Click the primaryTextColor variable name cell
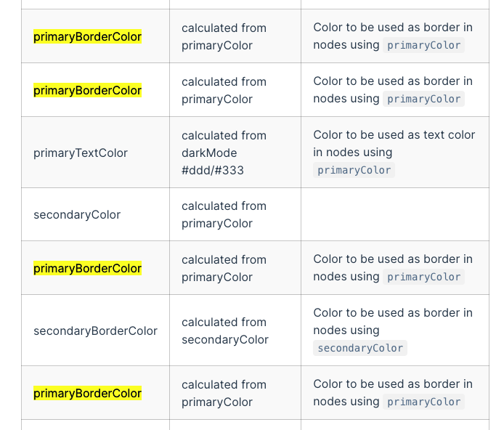 tap(81, 153)
